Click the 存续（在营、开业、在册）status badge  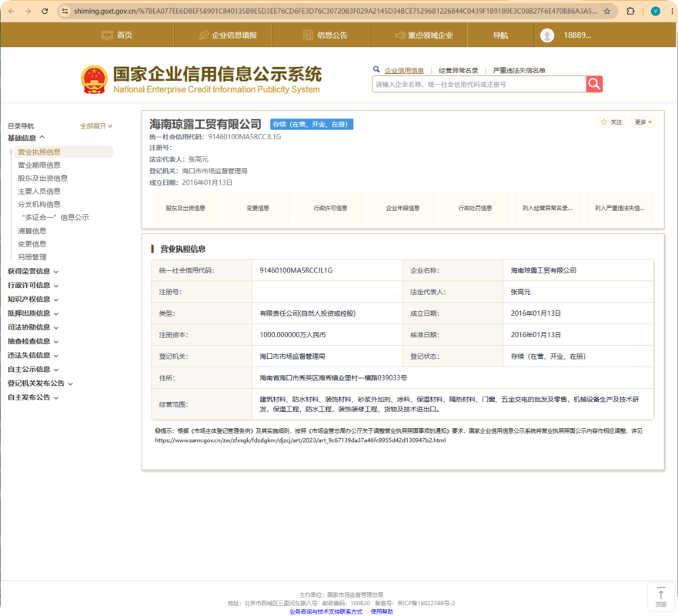[x=312, y=124]
